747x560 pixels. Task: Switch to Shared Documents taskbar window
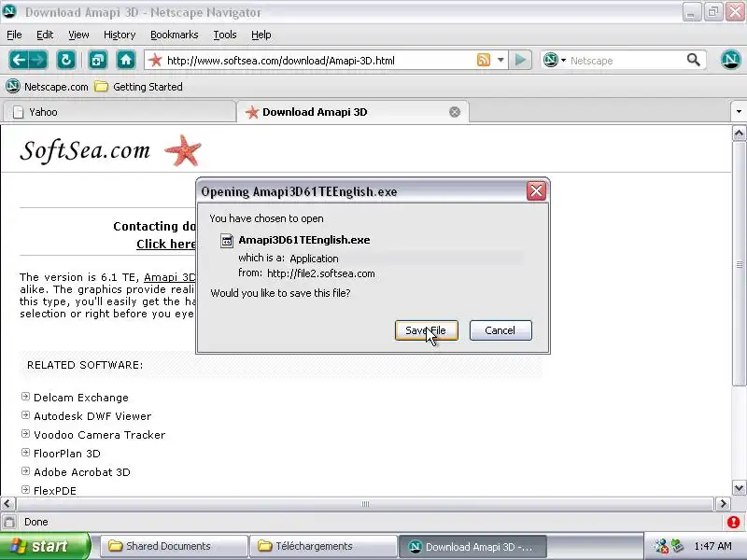click(175, 546)
